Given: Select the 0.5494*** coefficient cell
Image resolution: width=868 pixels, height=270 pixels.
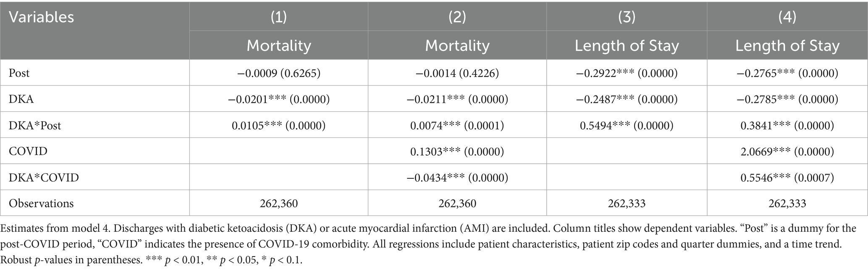Looking at the screenshot, I should 627,125.
